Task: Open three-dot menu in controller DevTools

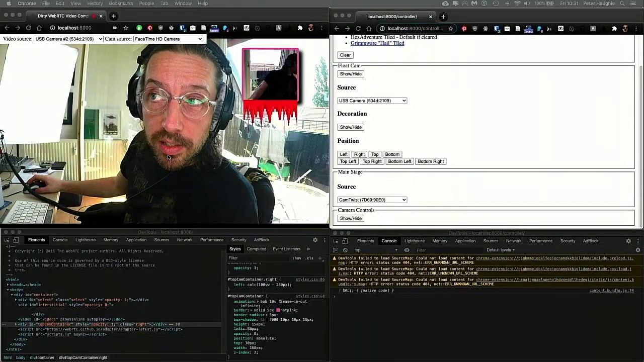Action: tap(638, 241)
